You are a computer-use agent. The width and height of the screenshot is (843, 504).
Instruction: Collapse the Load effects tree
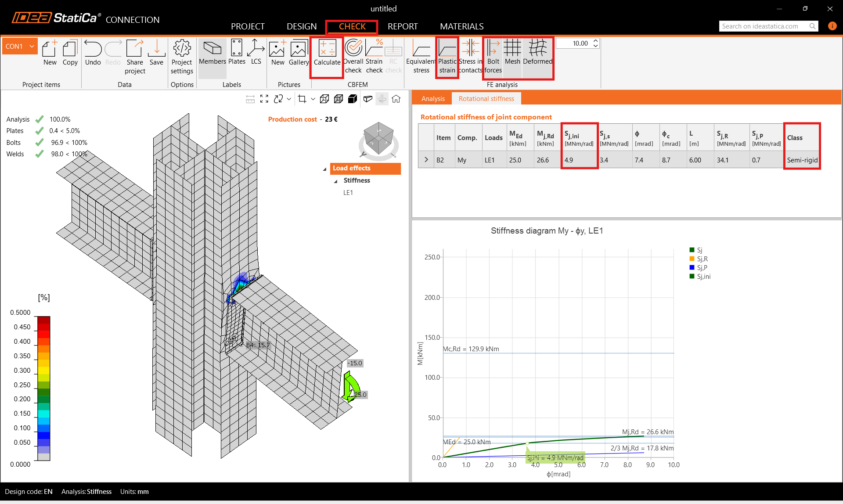click(325, 169)
